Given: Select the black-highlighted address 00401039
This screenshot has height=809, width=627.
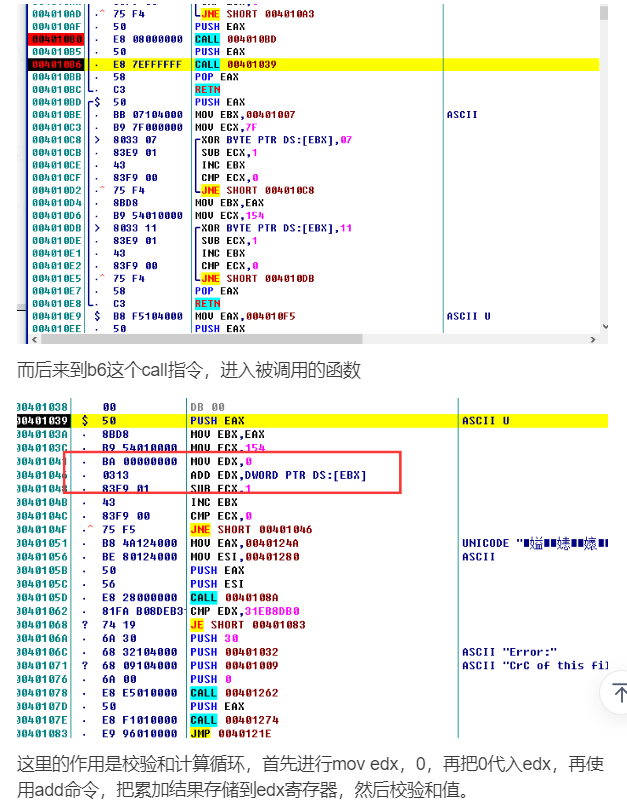Looking at the screenshot, I should click(x=42, y=422).
